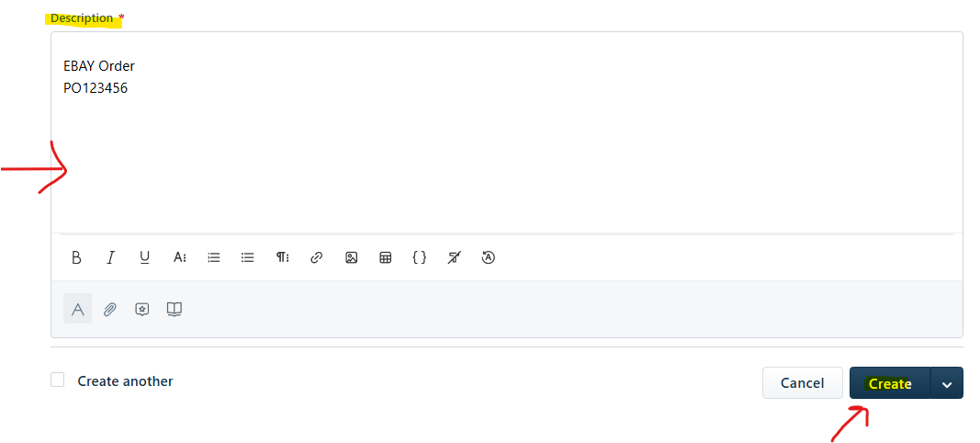Open paragraph alignment options
Screen dimensions: 980x443
pyautogui.click(x=283, y=257)
